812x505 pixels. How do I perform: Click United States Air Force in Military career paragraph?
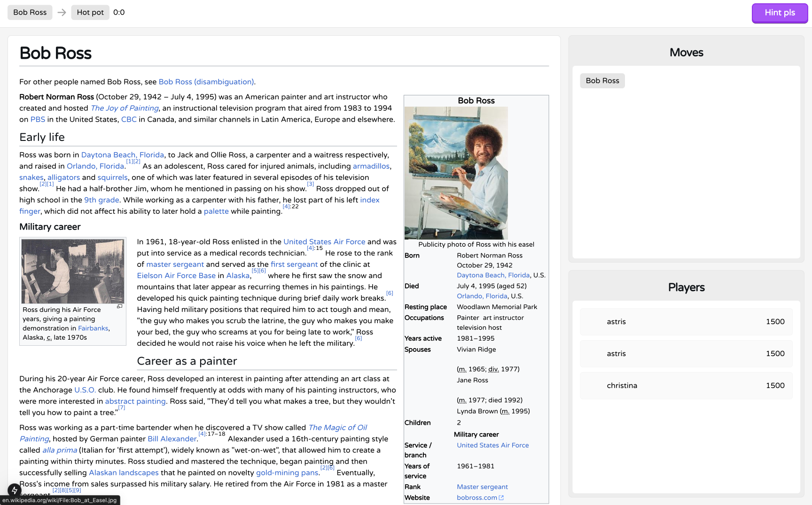324,242
